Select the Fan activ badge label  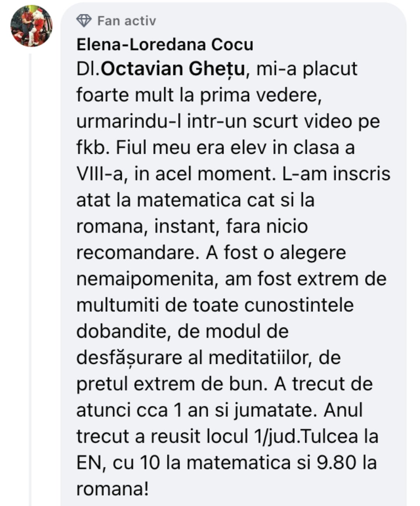(x=126, y=21)
